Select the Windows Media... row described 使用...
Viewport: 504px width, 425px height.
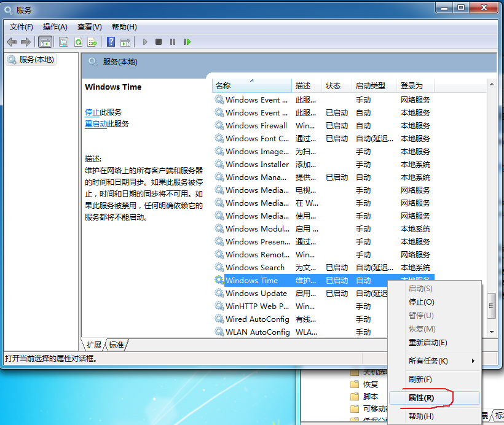324,216
